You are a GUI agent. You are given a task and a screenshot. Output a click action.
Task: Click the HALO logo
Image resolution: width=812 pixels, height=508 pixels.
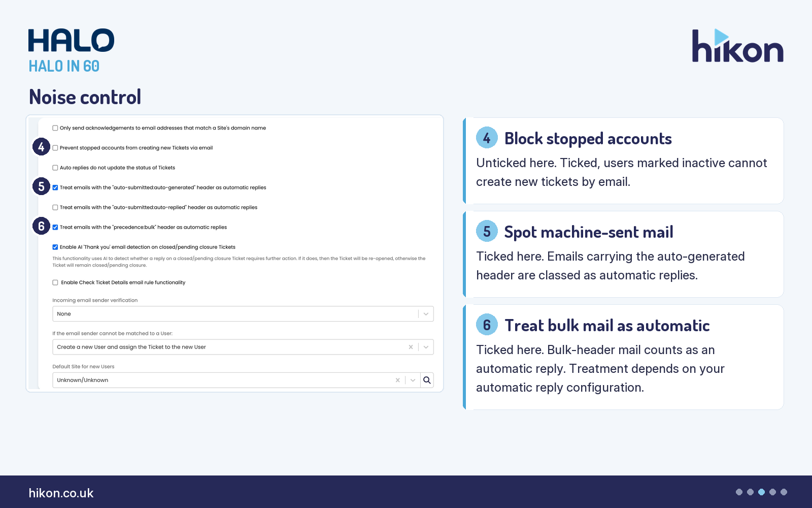point(71,40)
